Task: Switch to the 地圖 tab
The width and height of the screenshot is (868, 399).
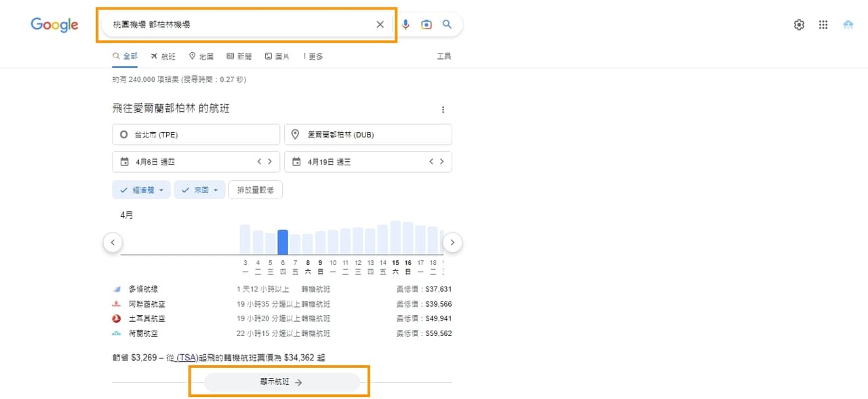Action: tap(201, 56)
